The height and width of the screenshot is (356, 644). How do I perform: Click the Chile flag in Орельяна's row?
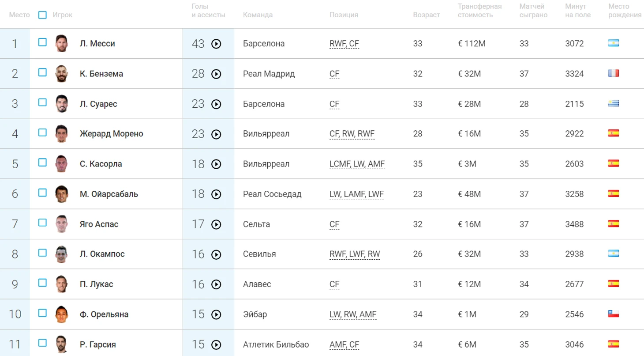click(614, 314)
